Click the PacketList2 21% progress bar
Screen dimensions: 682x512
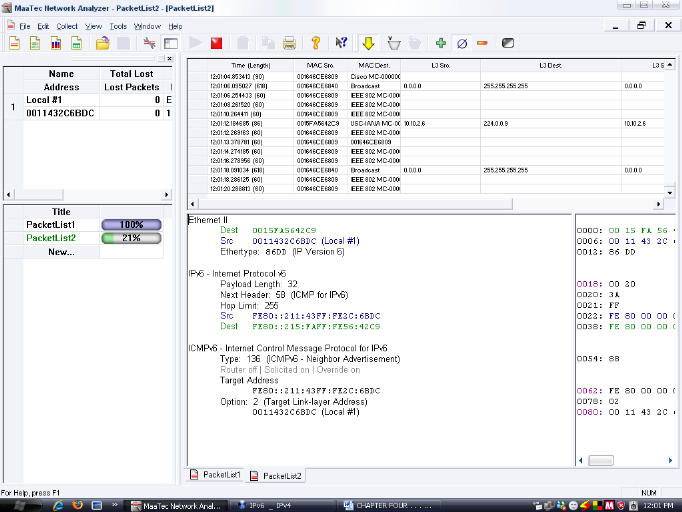click(x=131, y=239)
